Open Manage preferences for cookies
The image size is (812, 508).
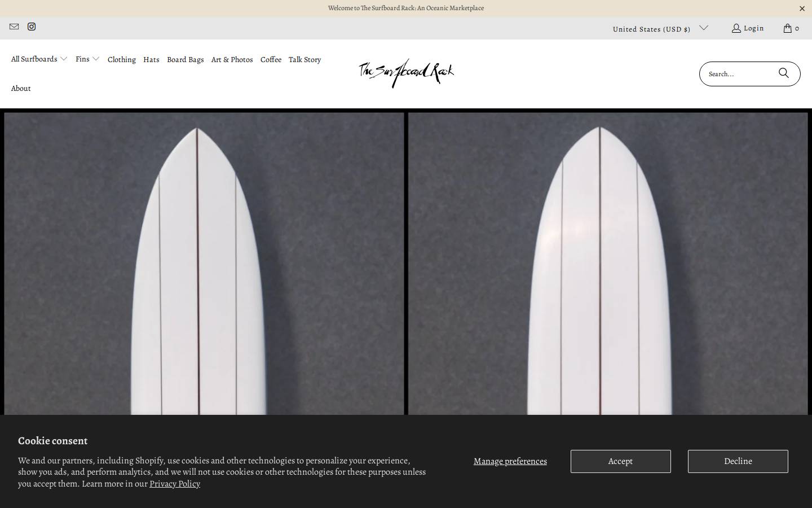pyautogui.click(x=510, y=461)
